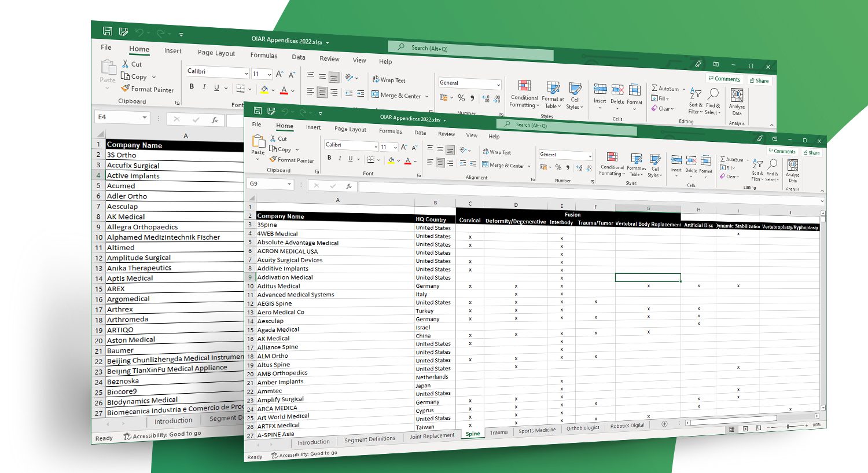
Task: Click Comments button in front window
Action: coord(782,151)
